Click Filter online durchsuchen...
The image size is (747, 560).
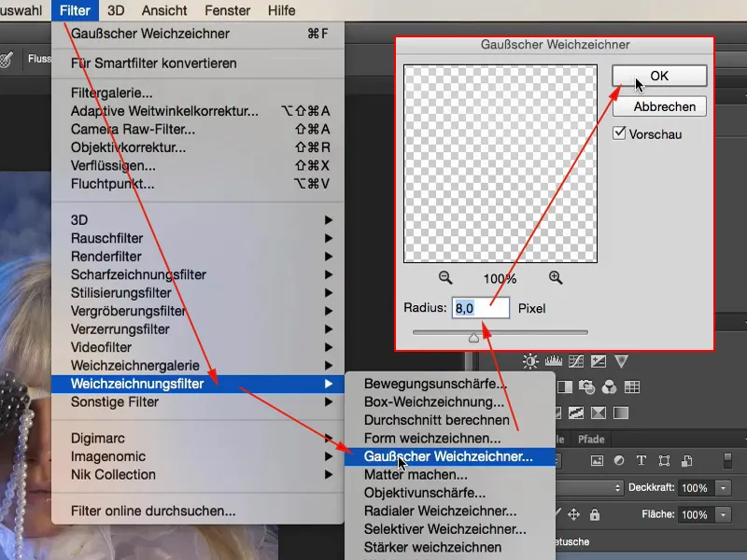[x=198, y=511]
